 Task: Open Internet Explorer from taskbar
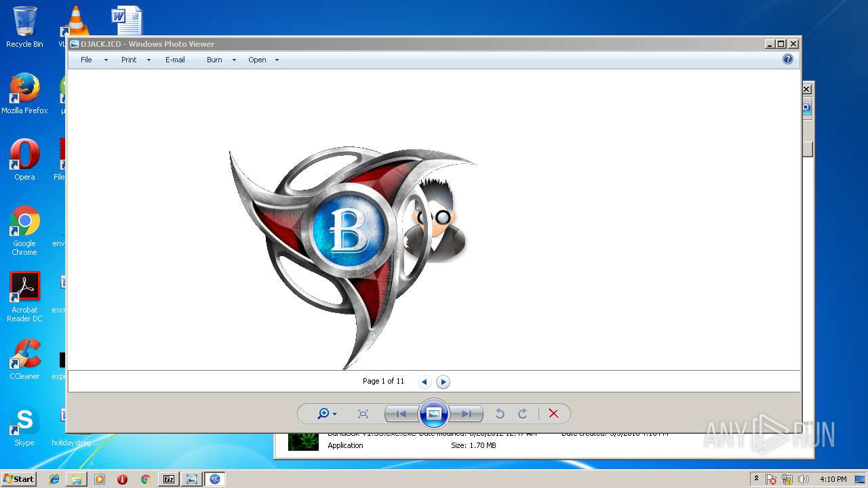point(54,479)
